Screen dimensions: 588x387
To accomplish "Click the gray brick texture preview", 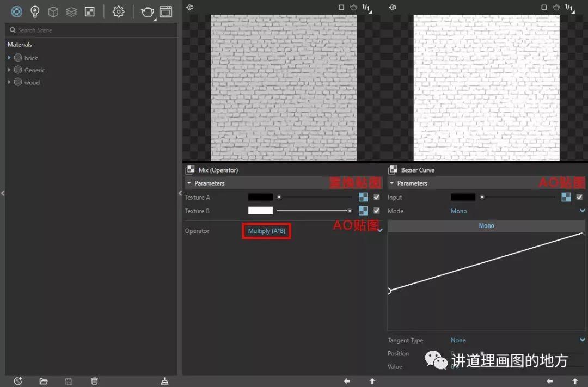I will [x=284, y=88].
